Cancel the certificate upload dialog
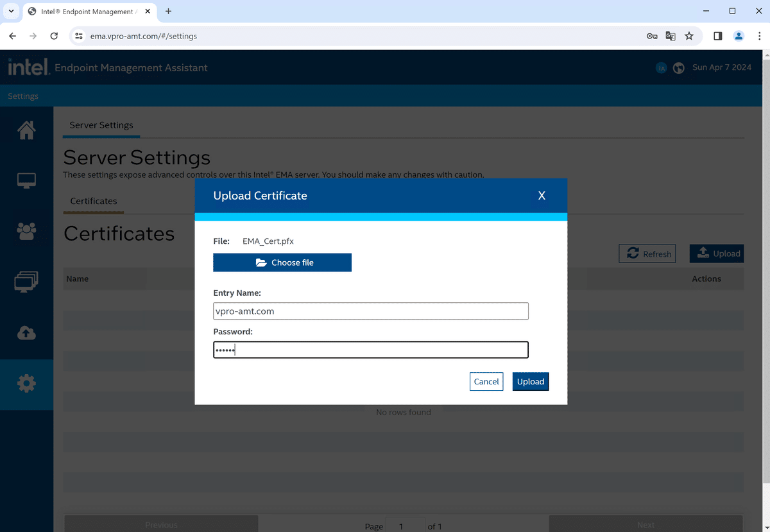770x532 pixels. (x=486, y=381)
